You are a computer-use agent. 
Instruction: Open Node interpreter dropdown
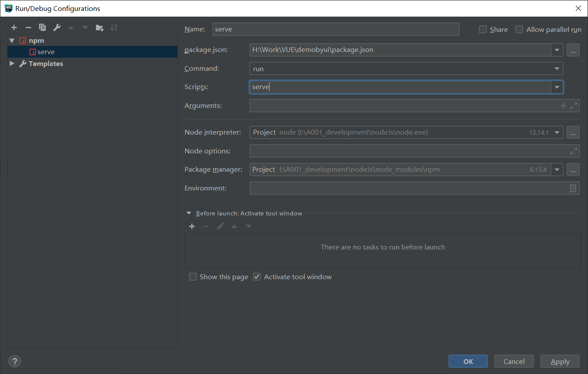pos(557,132)
